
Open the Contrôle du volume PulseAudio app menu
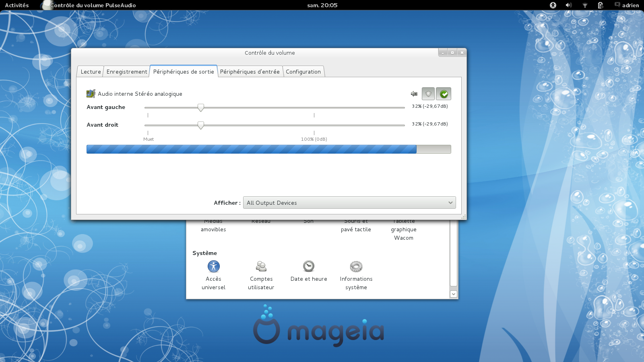(x=89, y=5)
